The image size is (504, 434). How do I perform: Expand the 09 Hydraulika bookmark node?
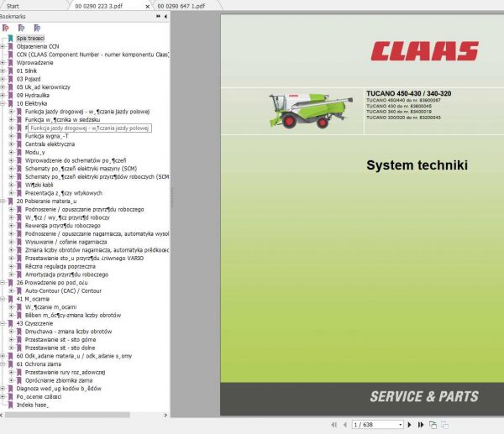coord(3,96)
